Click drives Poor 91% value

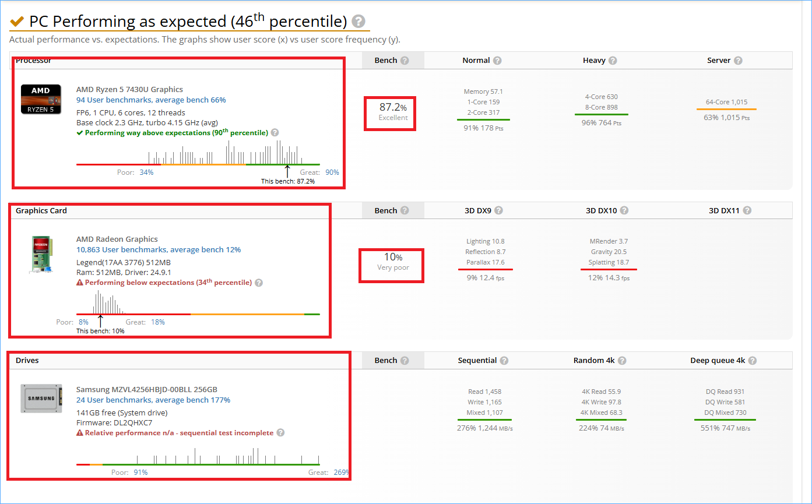pos(141,473)
